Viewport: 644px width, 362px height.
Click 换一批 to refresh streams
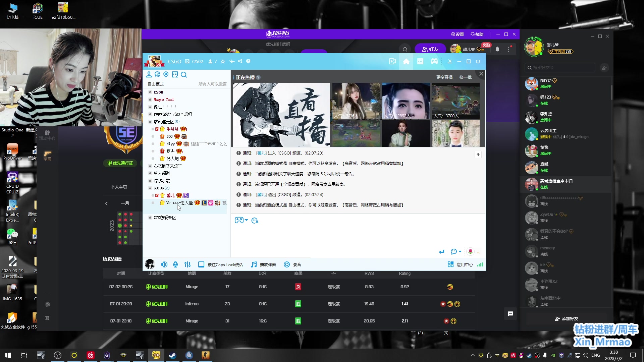click(465, 77)
